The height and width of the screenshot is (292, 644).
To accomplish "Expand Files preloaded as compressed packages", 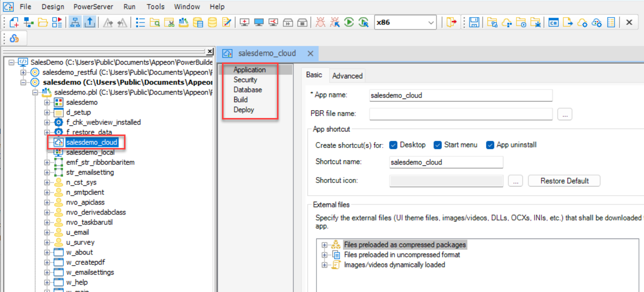I will 324,245.
